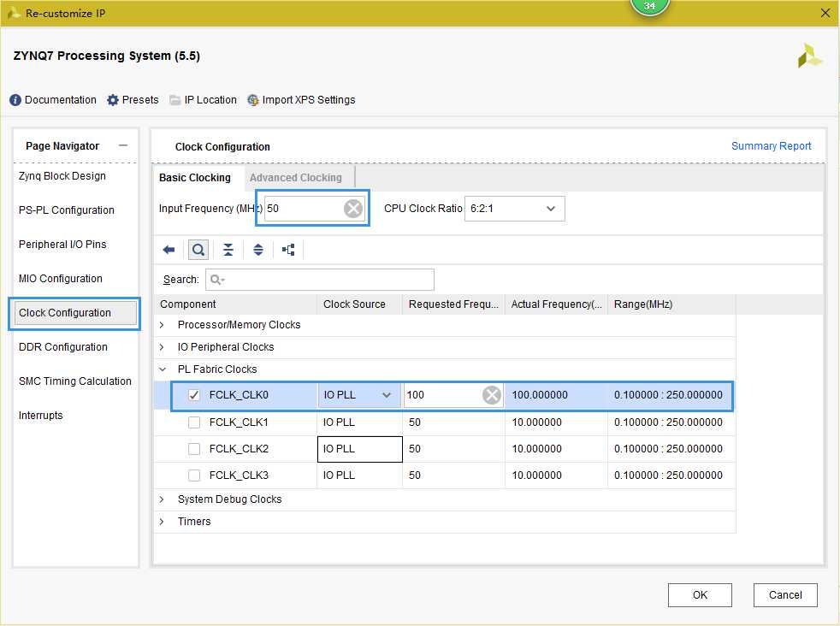Screen dimensions: 840x626
Task: Collapse the Page Navigator with minus icon
Action: click(x=123, y=145)
